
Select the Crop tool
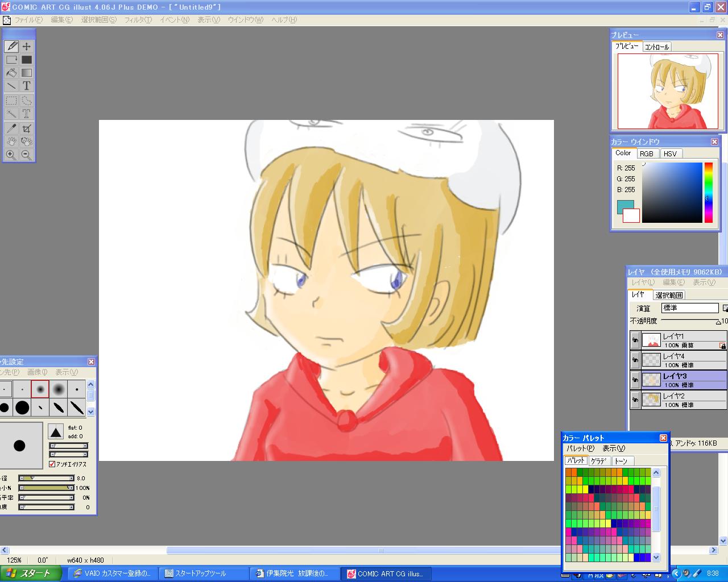27,128
